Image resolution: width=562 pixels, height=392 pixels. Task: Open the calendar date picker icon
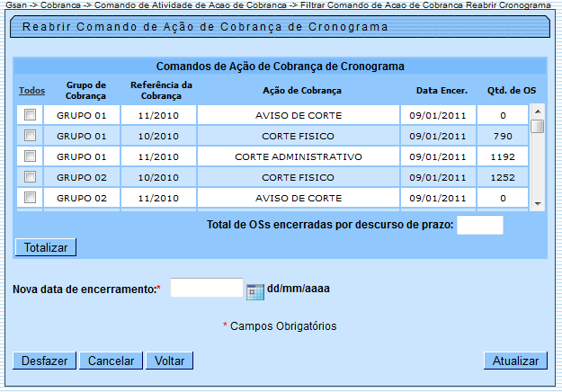(x=255, y=290)
